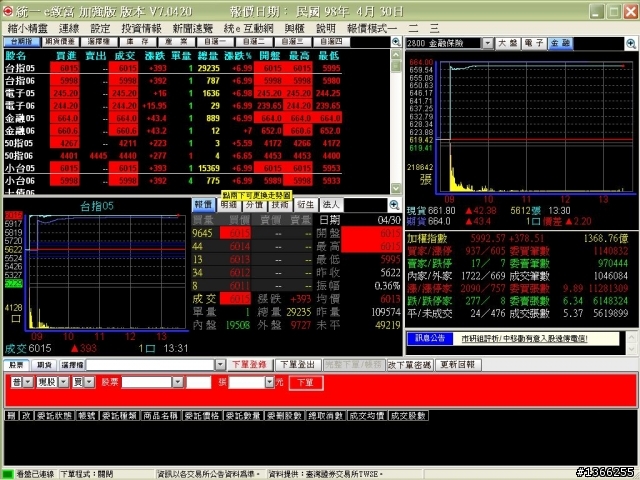Open the 設定 menu
The height and width of the screenshot is (480, 640).
pos(100,28)
